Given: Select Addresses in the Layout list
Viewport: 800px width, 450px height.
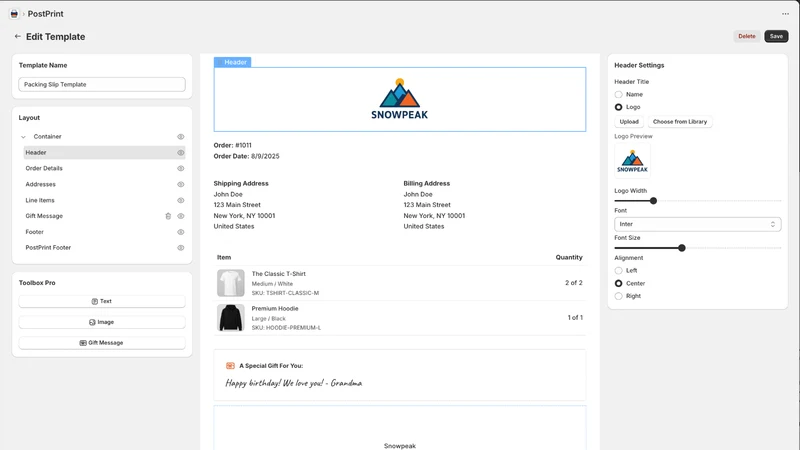Looking at the screenshot, I should 104,184.
